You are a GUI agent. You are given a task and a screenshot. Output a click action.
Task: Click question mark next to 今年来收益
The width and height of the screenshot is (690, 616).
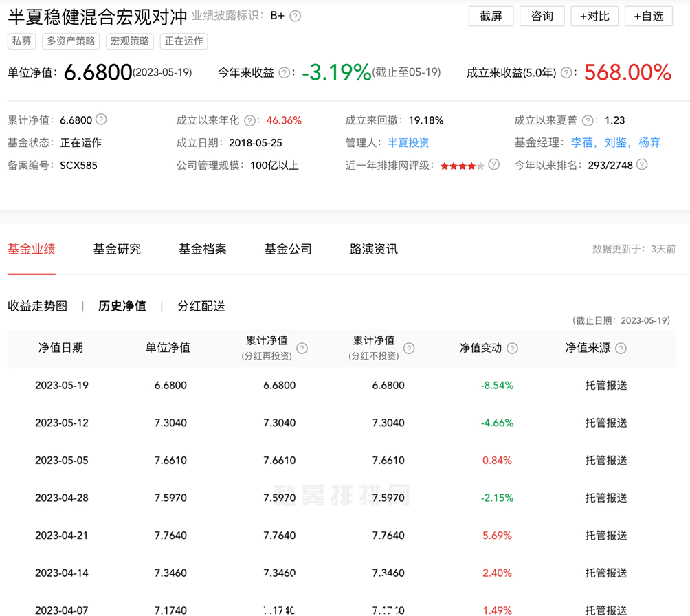(x=285, y=73)
